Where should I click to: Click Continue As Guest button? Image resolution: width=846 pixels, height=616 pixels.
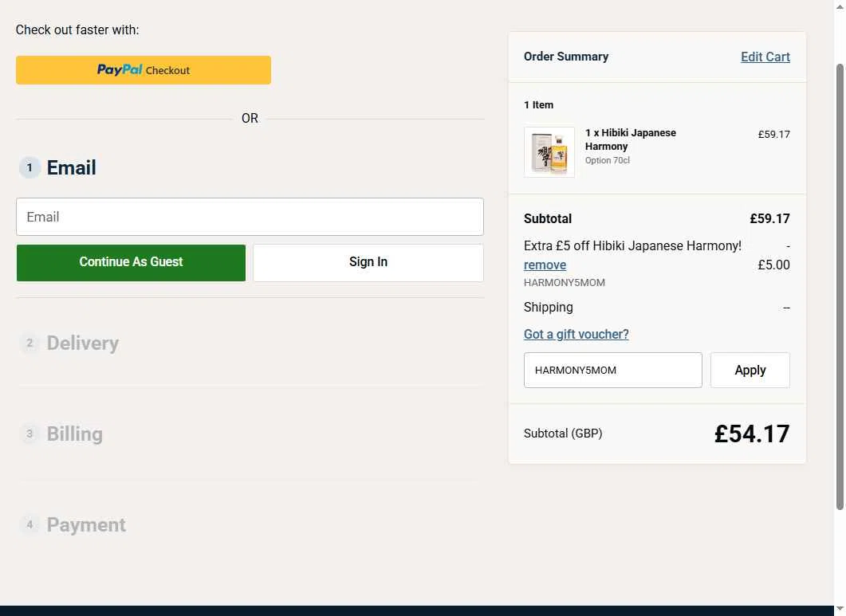(131, 263)
